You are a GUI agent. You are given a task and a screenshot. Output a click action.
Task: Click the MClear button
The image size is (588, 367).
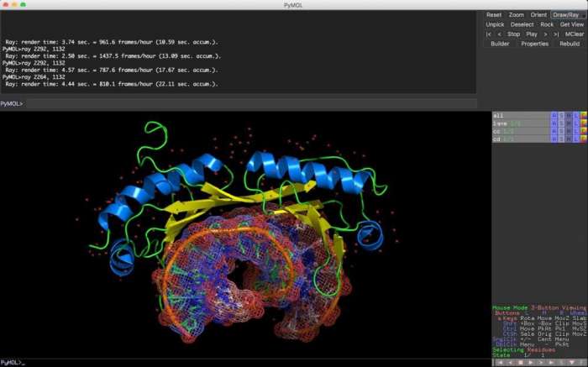(575, 34)
